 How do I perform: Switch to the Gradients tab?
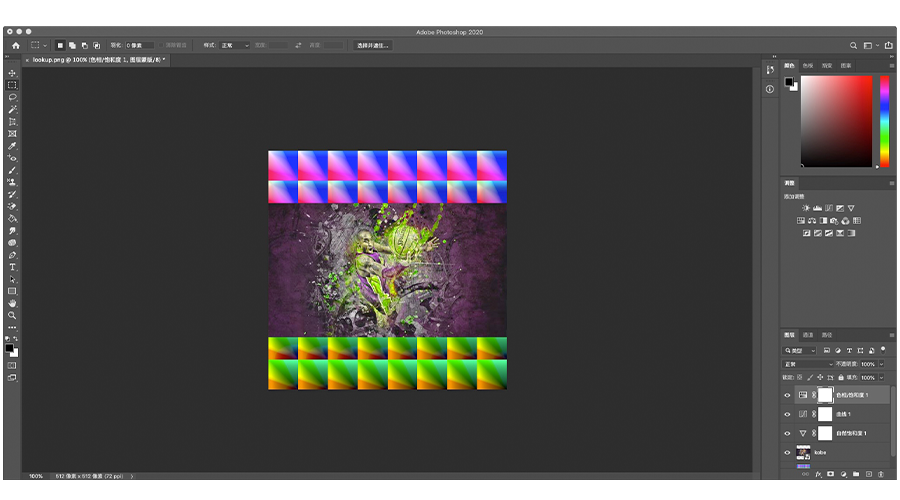coord(827,65)
